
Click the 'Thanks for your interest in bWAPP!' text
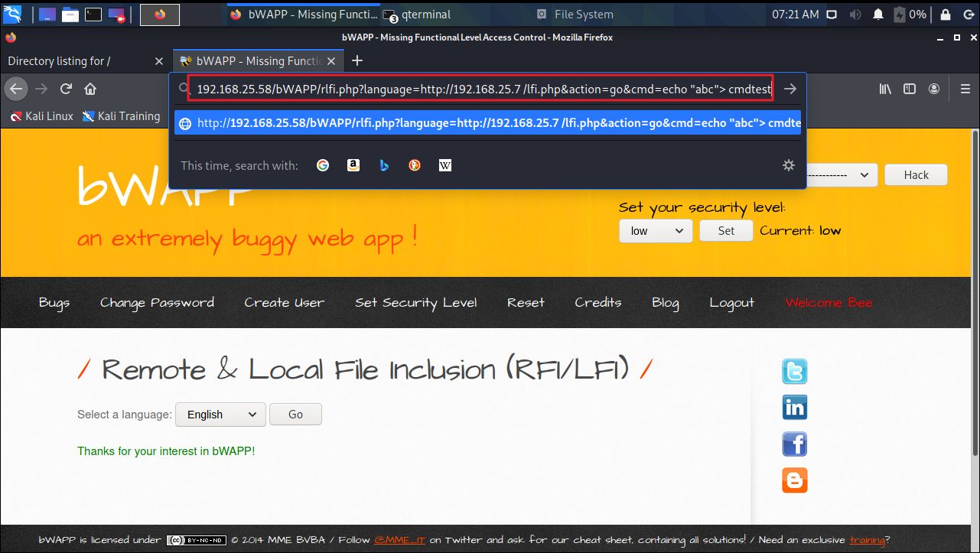pos(166,451)
